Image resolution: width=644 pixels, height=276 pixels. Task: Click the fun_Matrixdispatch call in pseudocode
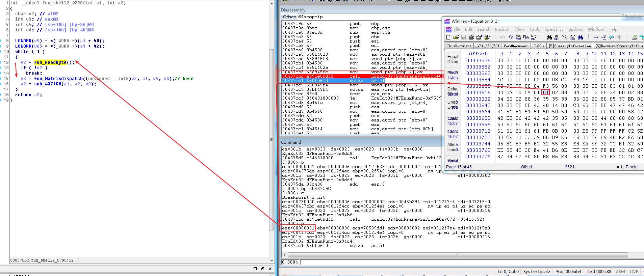pyautogui.click(x=58, y=79)
